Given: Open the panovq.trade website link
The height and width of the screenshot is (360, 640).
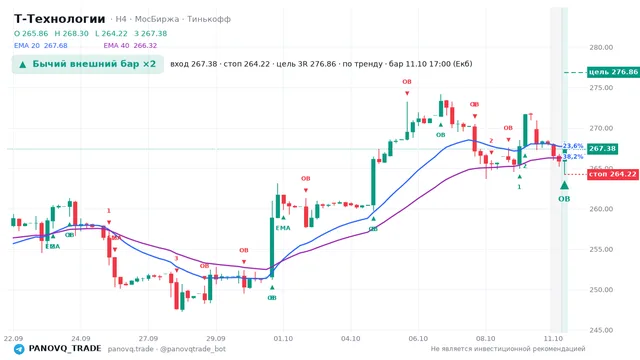Looking at the screenshot, I should click(x=131, y=349).
